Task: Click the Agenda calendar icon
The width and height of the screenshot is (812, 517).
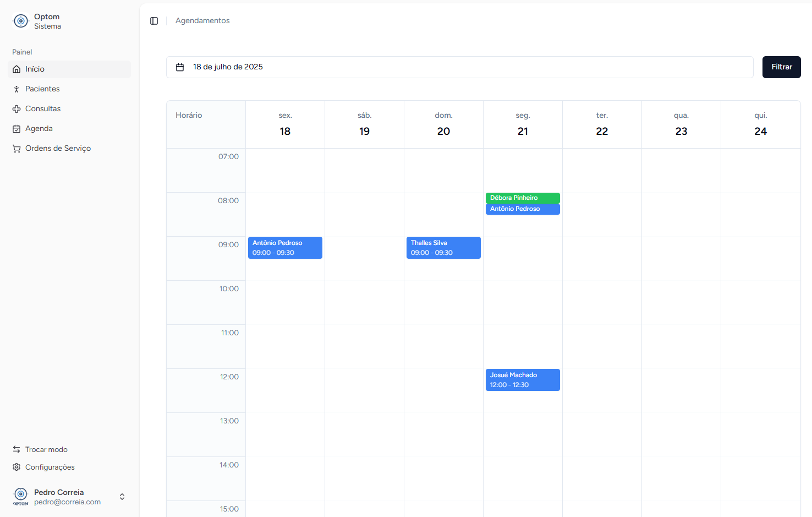Action: [x=17, y=129]
